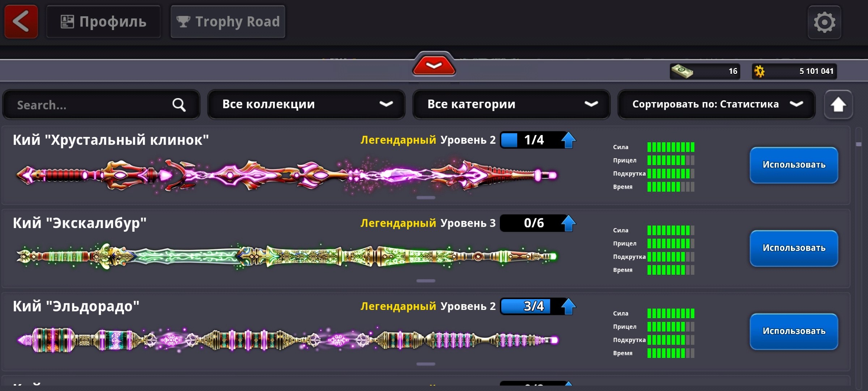Expand the Все категории dropdown

[511, 104]
